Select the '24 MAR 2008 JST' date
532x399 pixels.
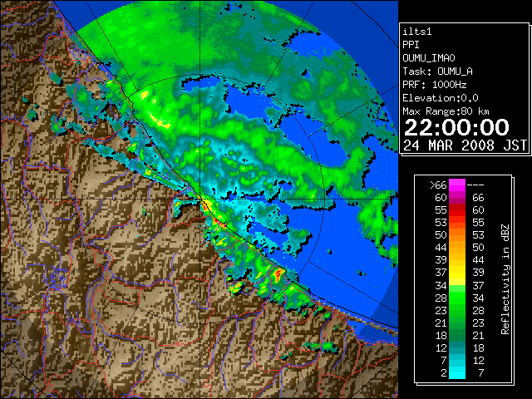465,145
